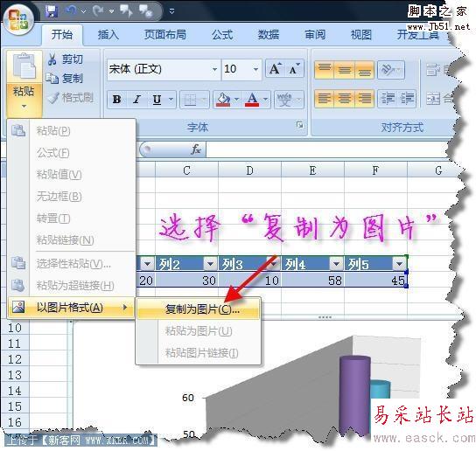This screenshot has width=476, height=451.
Task: Open the 页面布局 ribbon tab
Action: pyautogui.click(x=165, y=35)
